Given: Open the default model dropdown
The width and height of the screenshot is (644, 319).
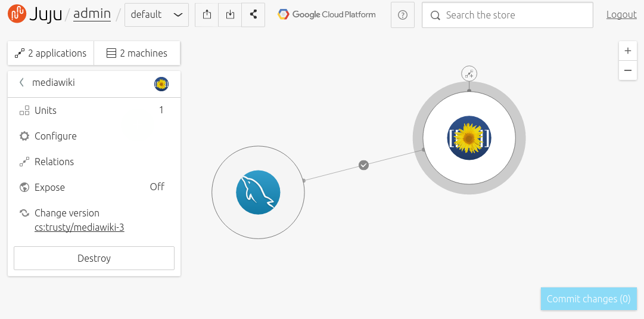Looking at the screenshot, I should coord(157,15).
